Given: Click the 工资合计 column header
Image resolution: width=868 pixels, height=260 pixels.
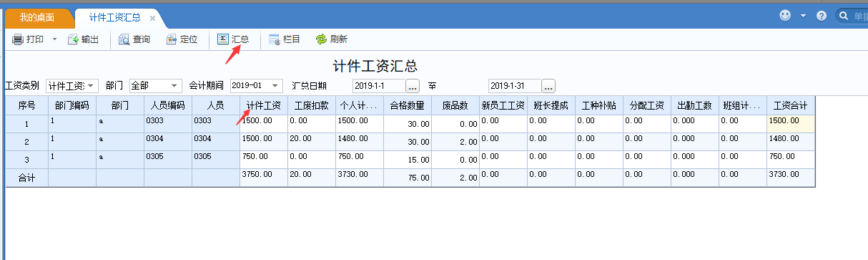Looking at the screenshot, I should tap(791, 105).
